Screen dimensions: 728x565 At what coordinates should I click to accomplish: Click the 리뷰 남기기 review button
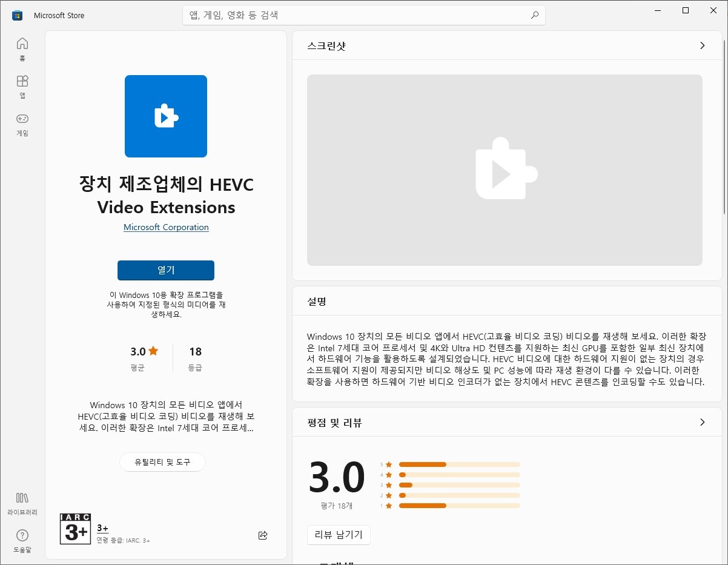click(339, 535)
